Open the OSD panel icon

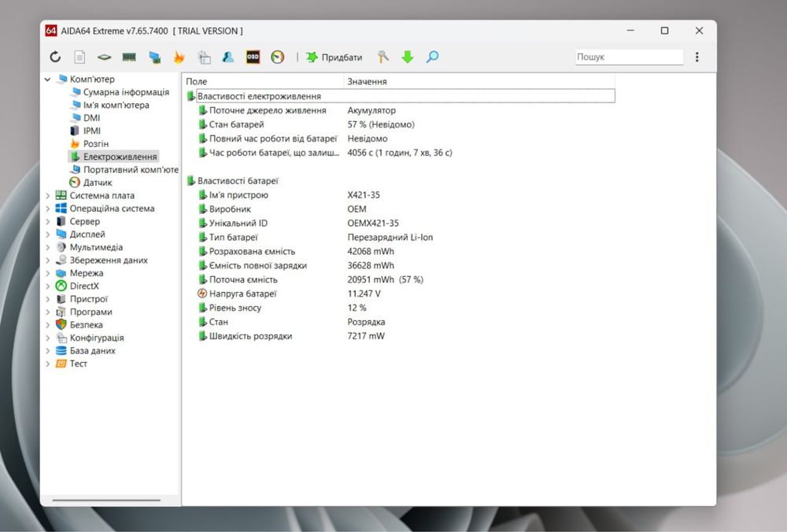(x=253, y=57)
